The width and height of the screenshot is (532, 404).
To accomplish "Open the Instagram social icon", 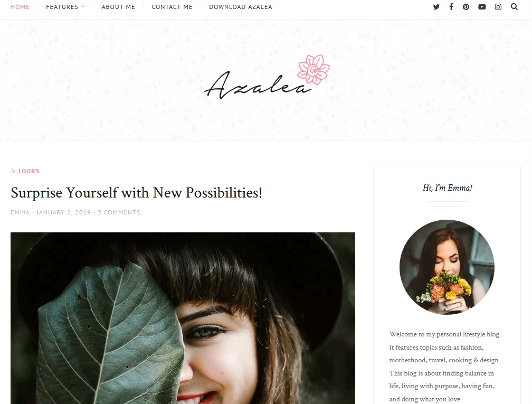I will [x=498, y=7].
